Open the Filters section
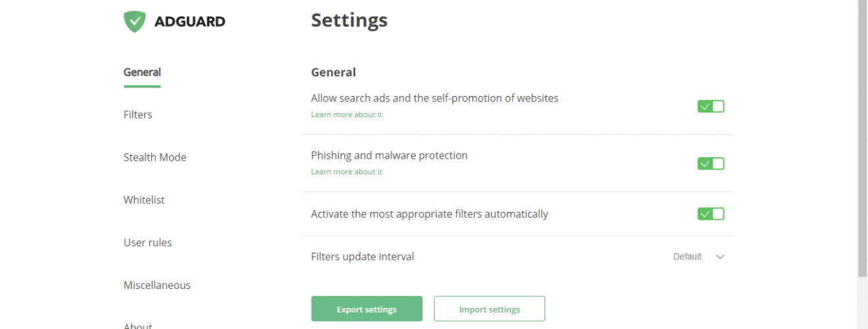This screenshot has width=868, height=329. click(137, 114)
